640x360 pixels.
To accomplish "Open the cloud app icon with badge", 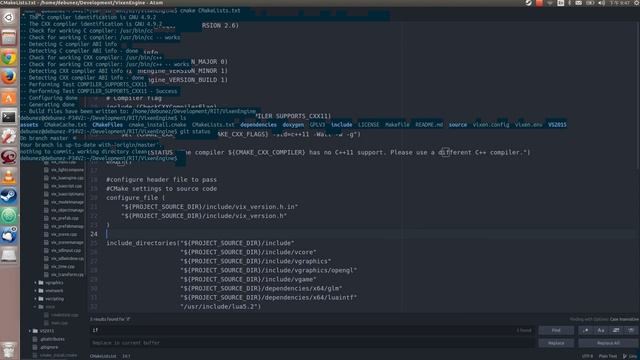I will pyautogui.click(x=9, y=236).
